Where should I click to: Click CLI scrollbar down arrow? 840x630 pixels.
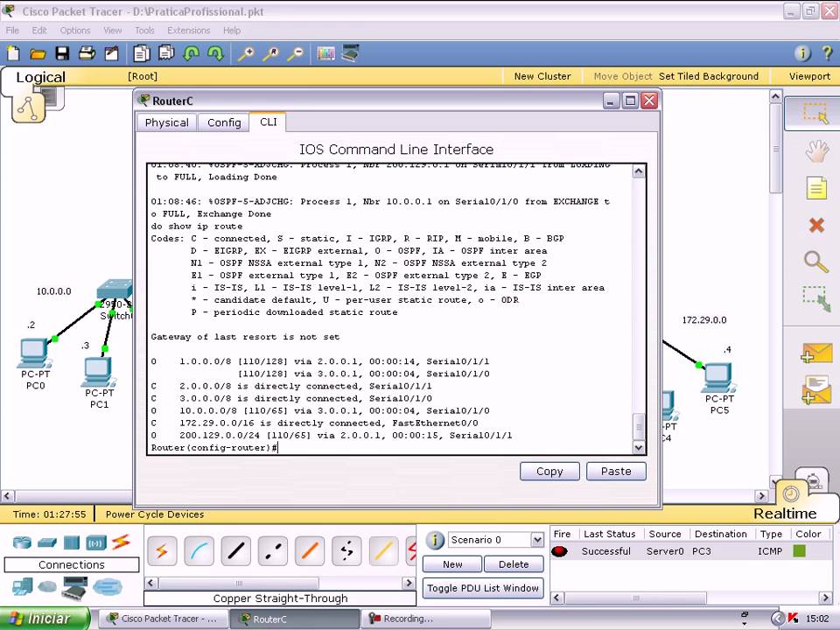point(639,447)
